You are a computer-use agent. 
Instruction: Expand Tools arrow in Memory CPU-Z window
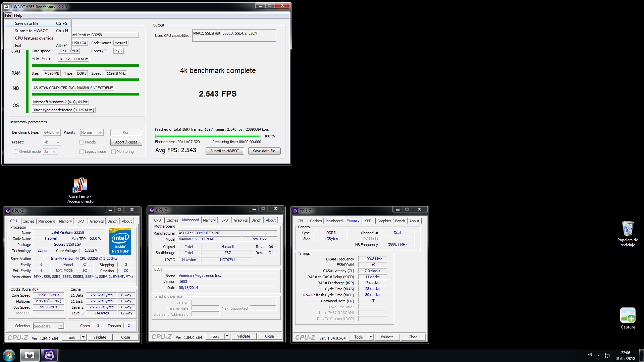click(x=371, y=337)
